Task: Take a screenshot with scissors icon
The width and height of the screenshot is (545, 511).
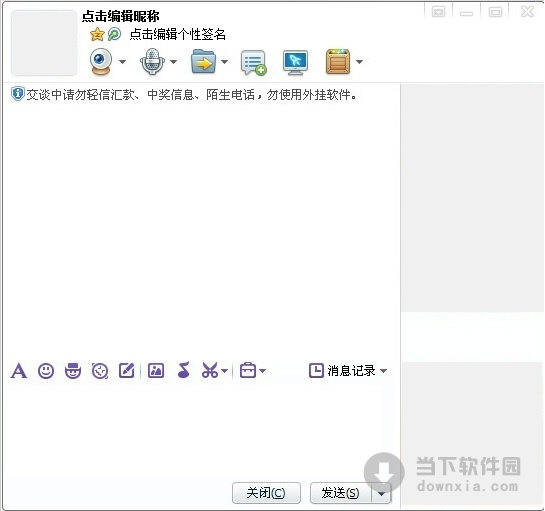Action: pos(210,370)
